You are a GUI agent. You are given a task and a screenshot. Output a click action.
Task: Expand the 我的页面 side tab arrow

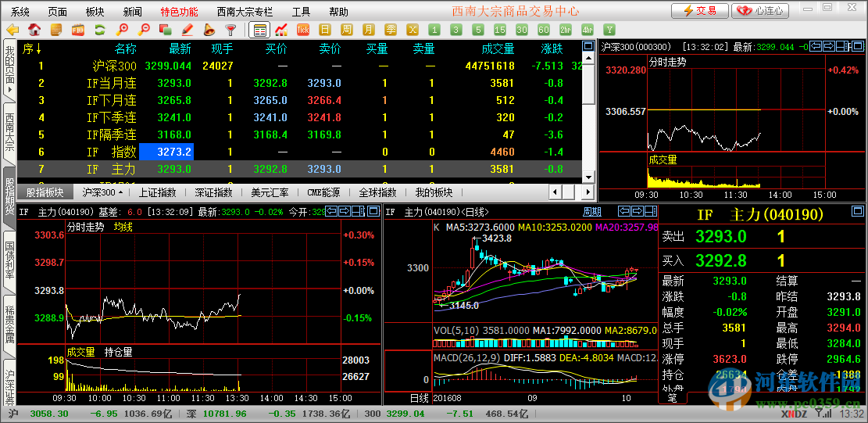pos(9,90)
